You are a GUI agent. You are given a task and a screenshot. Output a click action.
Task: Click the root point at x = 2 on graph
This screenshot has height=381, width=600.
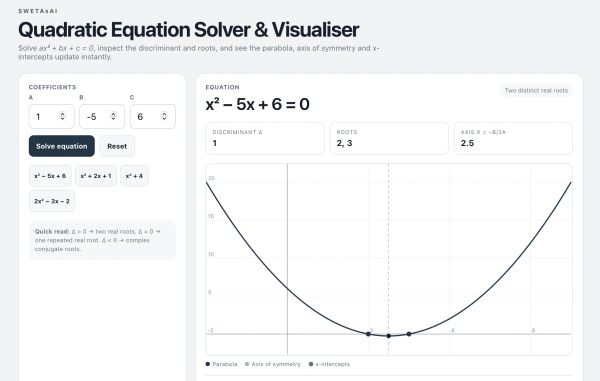pyautogui.click(x=368, y=334)
